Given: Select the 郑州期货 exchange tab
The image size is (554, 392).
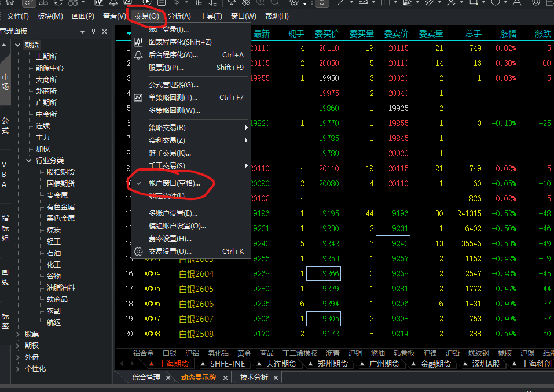Looking at the screenshot, I should (x=332, y=364).
